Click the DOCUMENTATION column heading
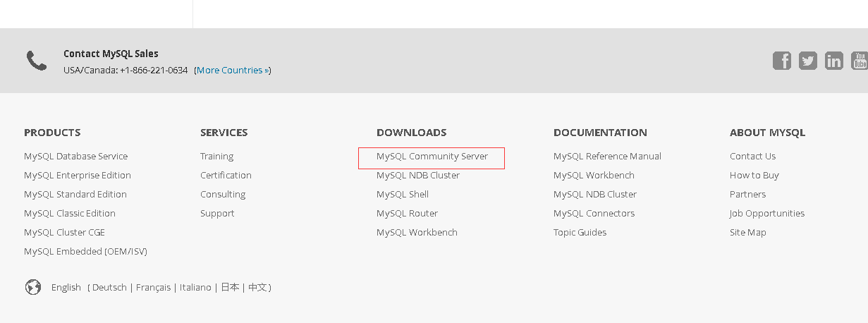The height and width of the screenshot is (323, 868). point(600,133)
